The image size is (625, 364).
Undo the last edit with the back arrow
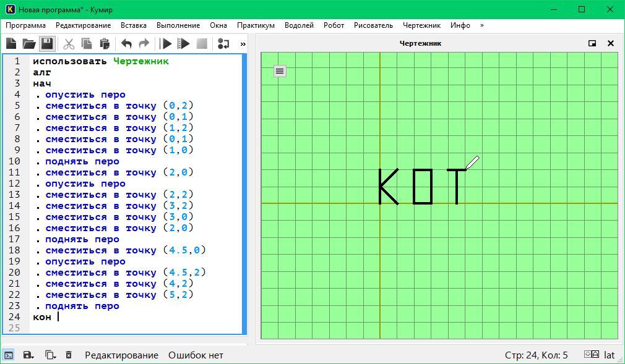[126, 44]
